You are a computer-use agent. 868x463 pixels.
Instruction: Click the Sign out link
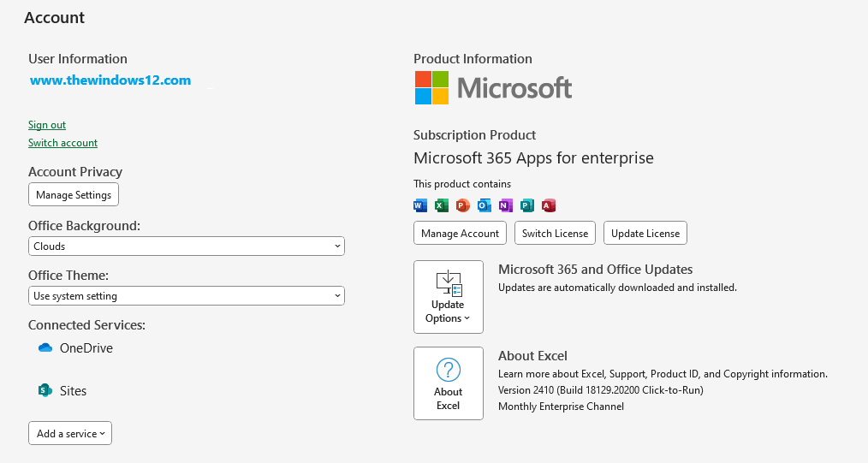(x=47, y=125)
